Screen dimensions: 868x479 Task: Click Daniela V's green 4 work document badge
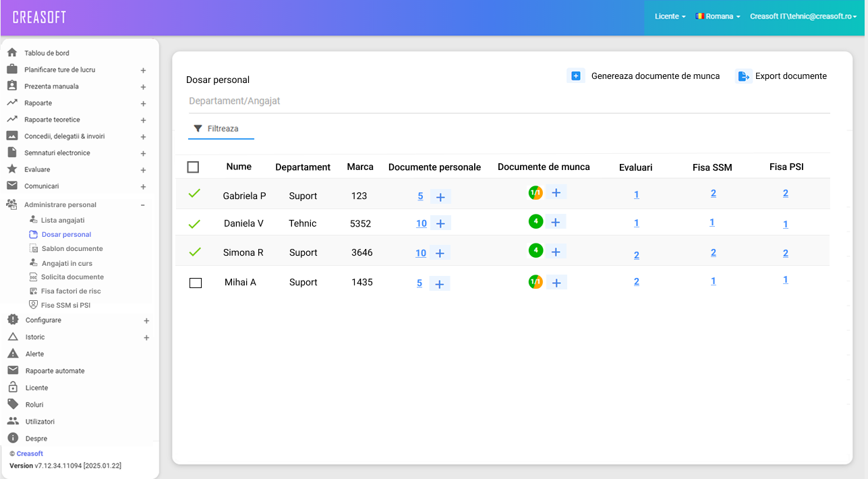tap(536, 221)
